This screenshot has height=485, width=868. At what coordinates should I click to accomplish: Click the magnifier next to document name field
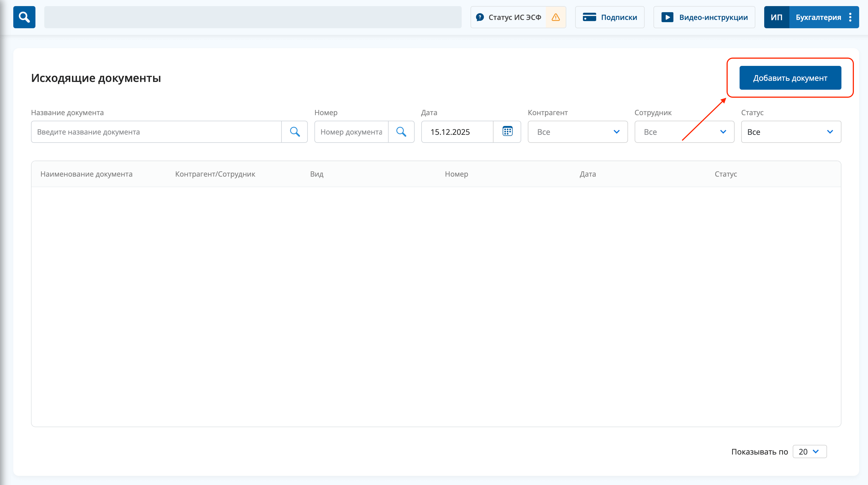pos(294,131)
